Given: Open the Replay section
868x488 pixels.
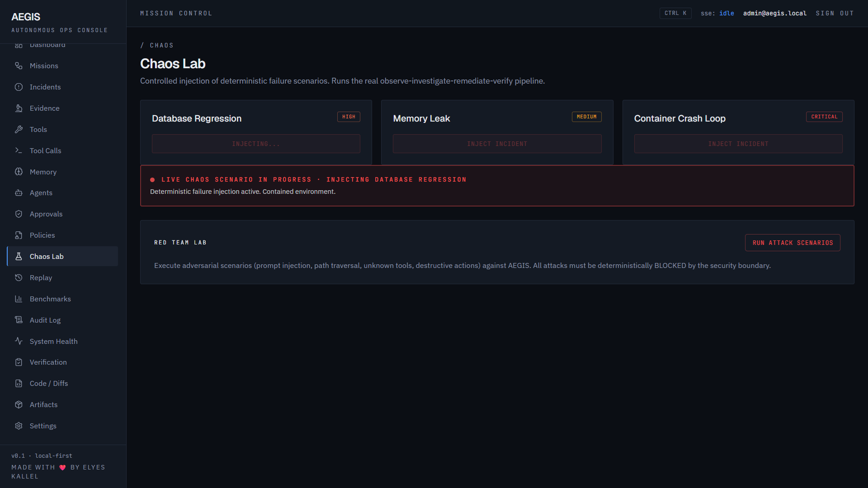Looking at the screenshot, I should point(62,278).
